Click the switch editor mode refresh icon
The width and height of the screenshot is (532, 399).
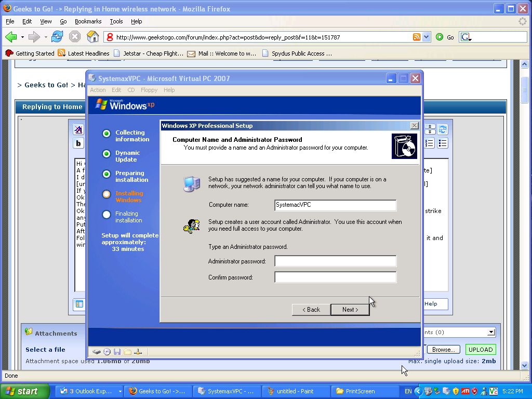point(443,129)
